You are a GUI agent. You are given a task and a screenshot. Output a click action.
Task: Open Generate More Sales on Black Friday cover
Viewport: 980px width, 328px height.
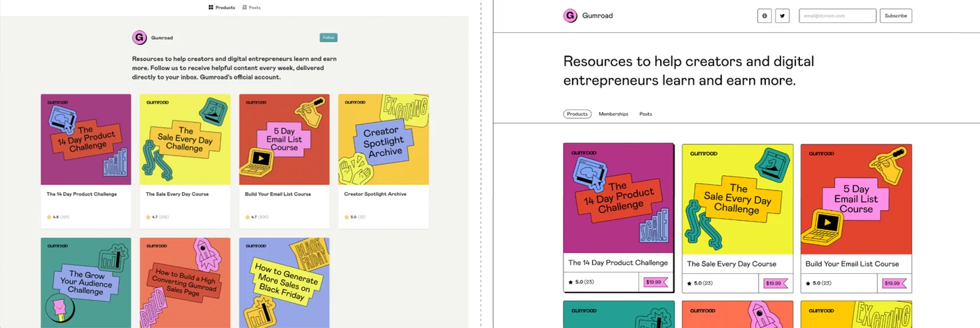coord(284,282)
